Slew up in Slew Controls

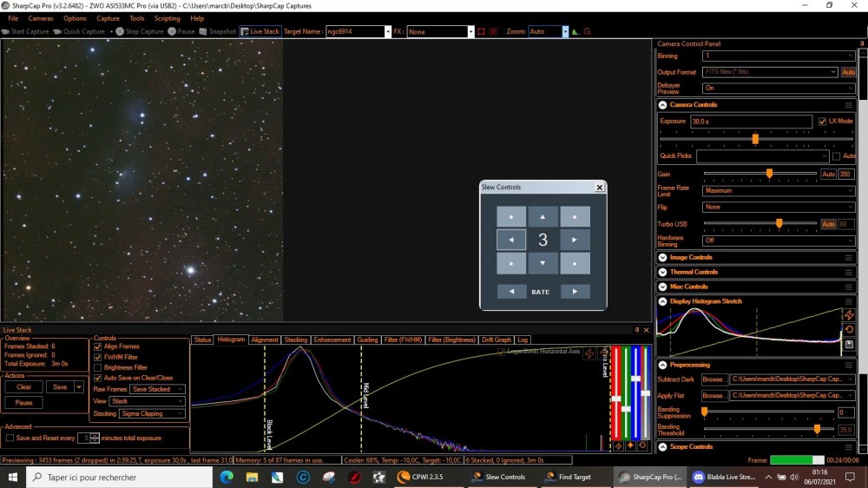click(x=542, y=216)
